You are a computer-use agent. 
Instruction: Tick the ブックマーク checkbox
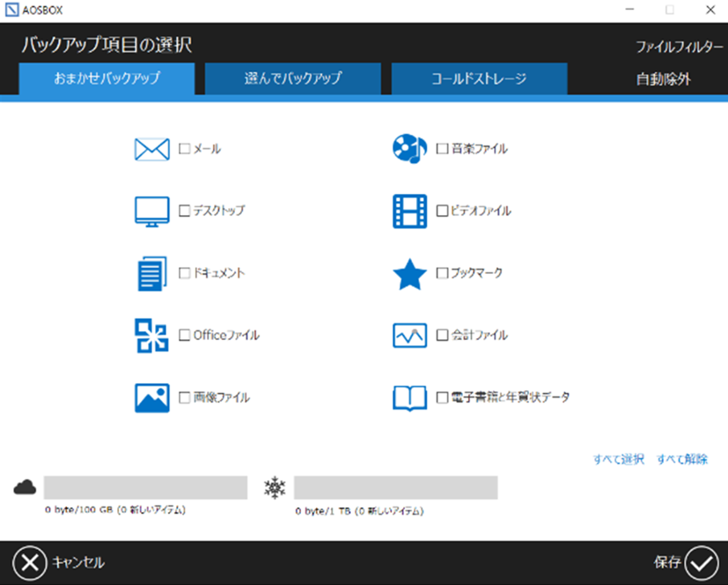point(442,273)
